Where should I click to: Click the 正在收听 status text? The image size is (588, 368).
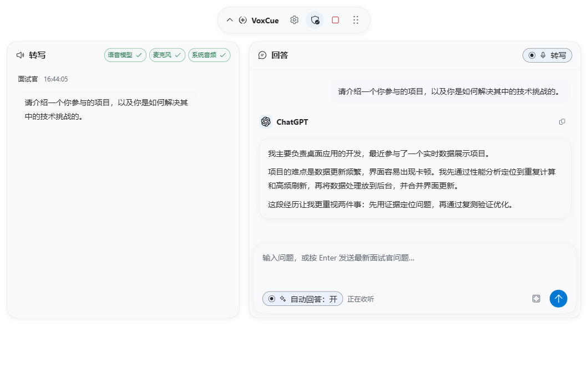(x=361, y=299)
